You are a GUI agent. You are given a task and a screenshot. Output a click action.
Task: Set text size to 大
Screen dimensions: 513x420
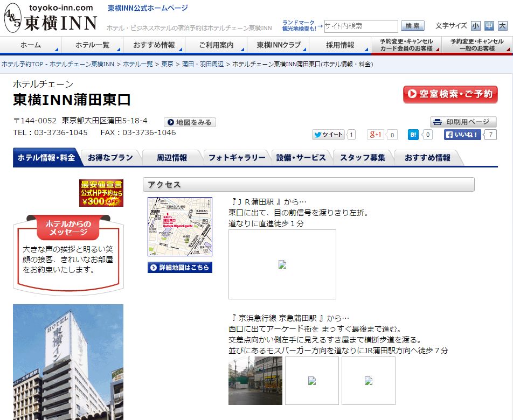[x=503, y=26]
